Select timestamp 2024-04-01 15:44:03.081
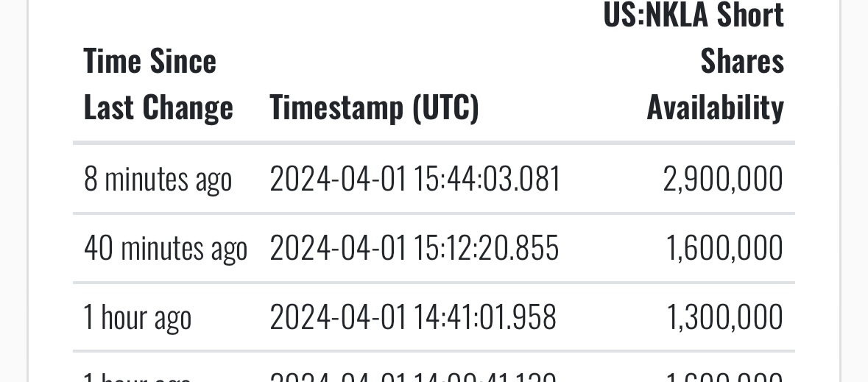Screen dimensions: 868x382 pos(415,179)
